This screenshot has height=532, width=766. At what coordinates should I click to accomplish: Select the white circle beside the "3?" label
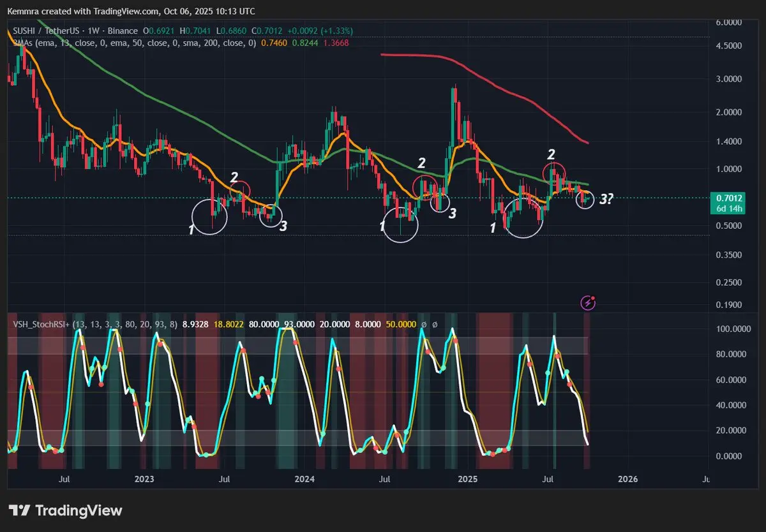[585, 200]
